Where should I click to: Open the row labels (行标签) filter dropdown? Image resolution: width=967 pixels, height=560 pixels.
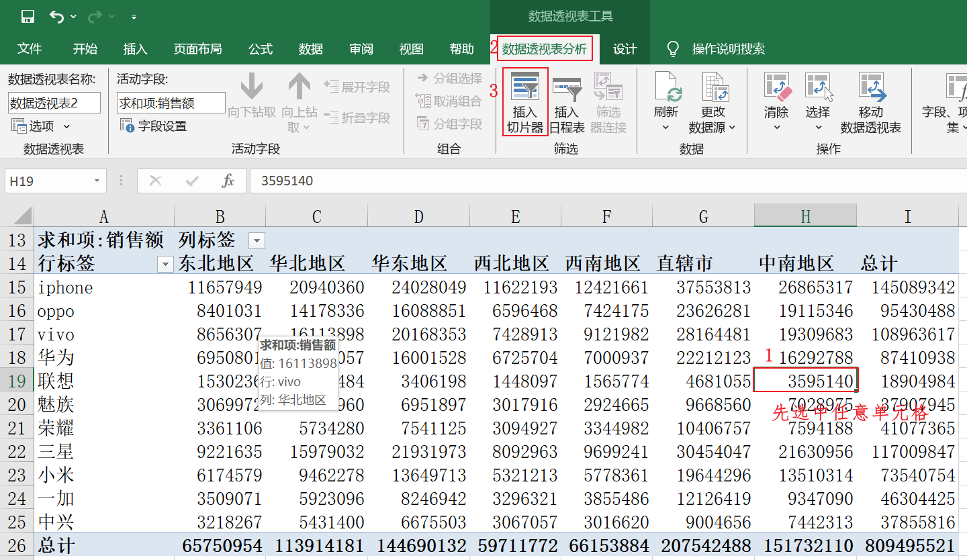point(165,264)
